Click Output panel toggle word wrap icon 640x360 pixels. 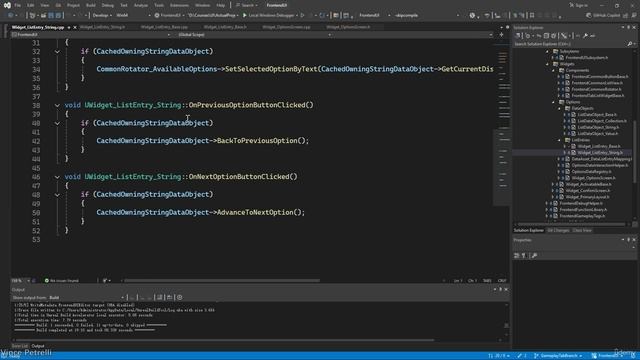(169, 298)
